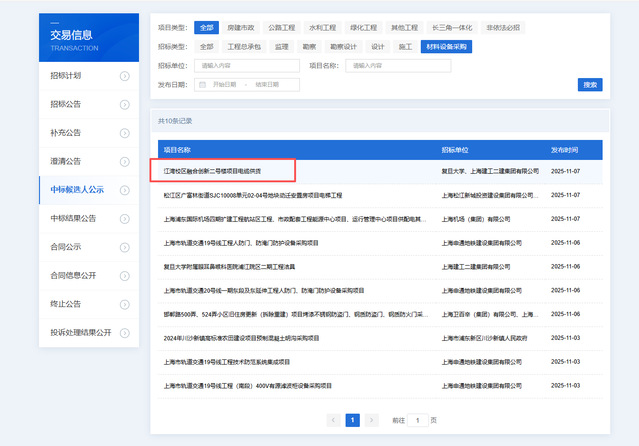Click the arrow icon next to 中标结果公告
The height and width of the screenshot is (446, 639).
[x=124, y=218]
